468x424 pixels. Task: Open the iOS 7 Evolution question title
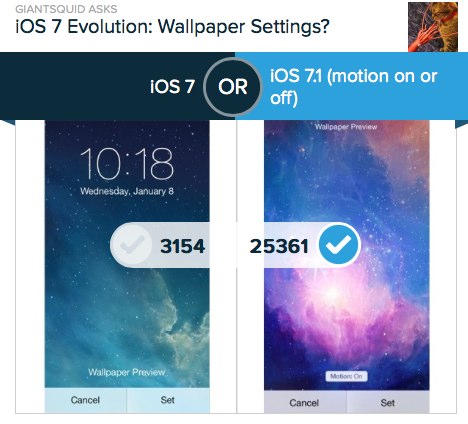coord(172,27)
